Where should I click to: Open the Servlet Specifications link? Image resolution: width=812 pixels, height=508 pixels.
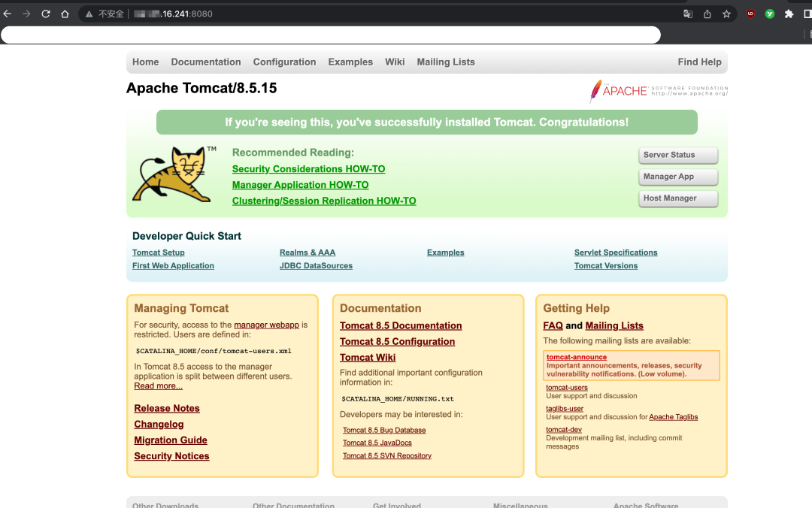(x=616, y=252)
